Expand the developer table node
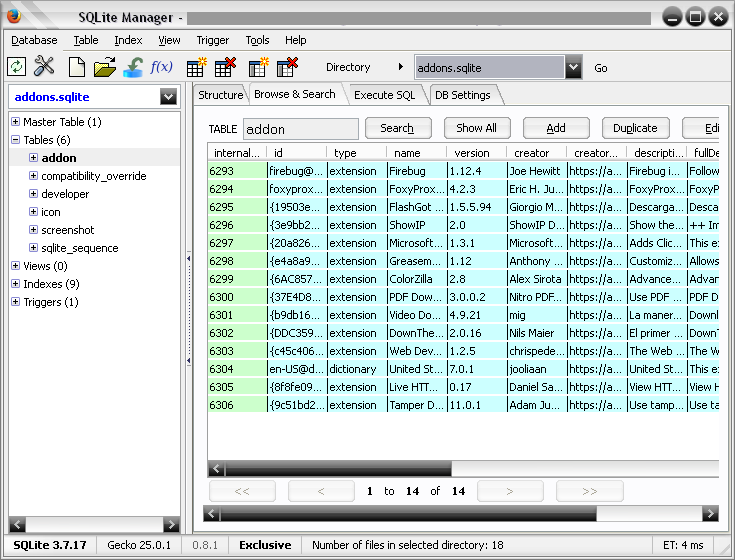 [33, 194]
